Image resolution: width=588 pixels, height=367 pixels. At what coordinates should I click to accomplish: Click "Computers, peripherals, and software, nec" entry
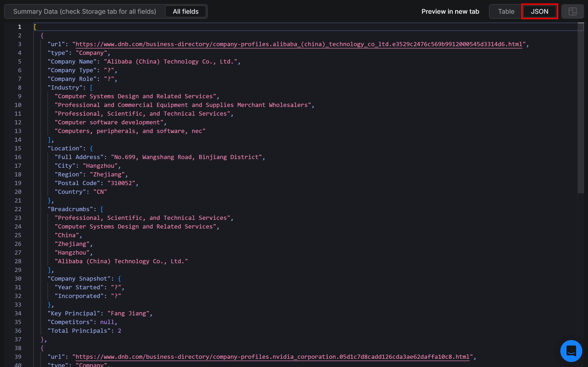[130, 131]
